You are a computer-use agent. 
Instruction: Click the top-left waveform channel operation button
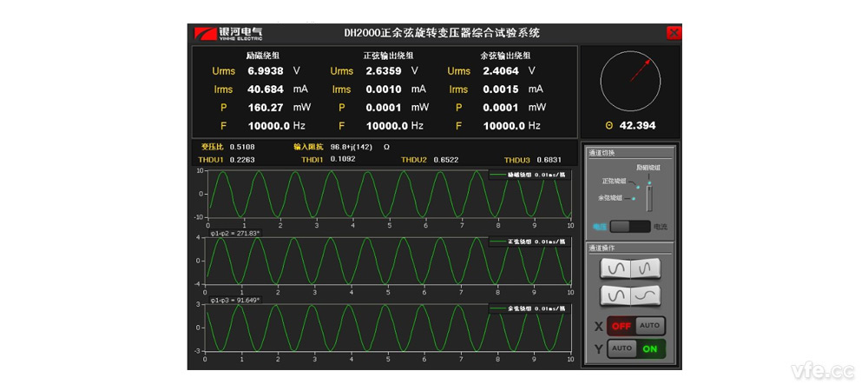click(615, 269)
